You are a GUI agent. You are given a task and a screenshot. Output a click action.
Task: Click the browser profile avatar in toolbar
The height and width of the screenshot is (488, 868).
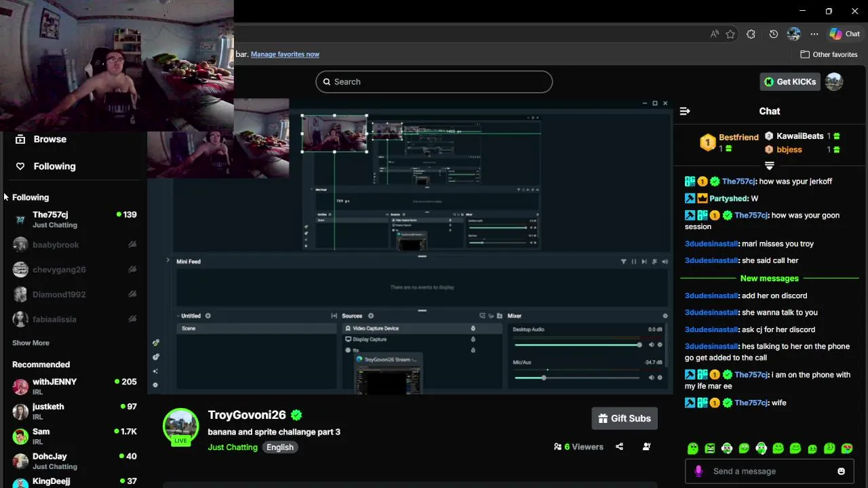pos(793,34)
